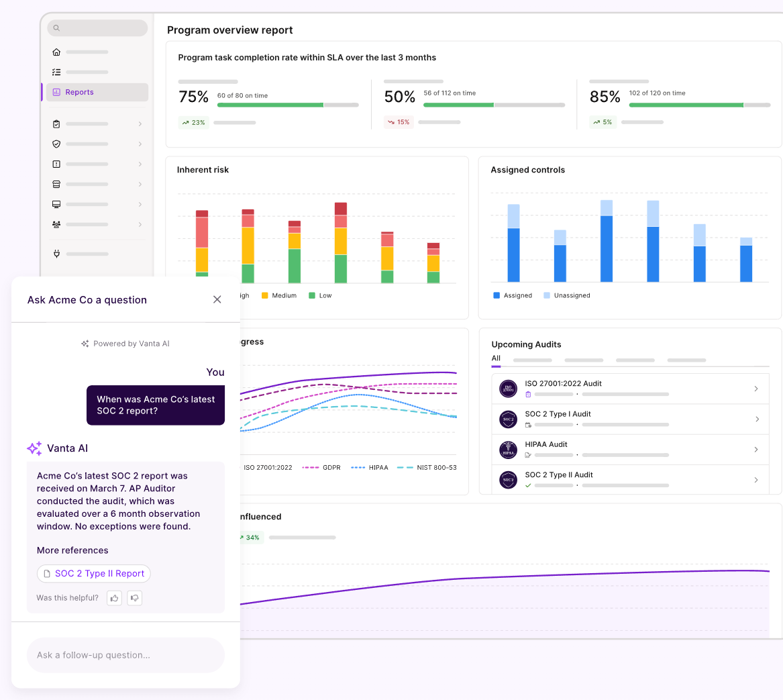Select the home icon in the sidebar
The height and width of the screenshot is (700, 783).
56,52
